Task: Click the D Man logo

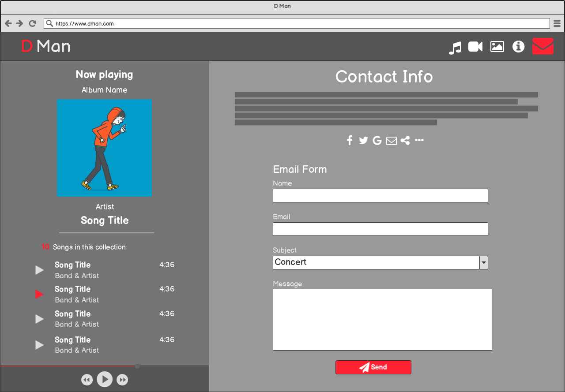Action: pos(46,46)
